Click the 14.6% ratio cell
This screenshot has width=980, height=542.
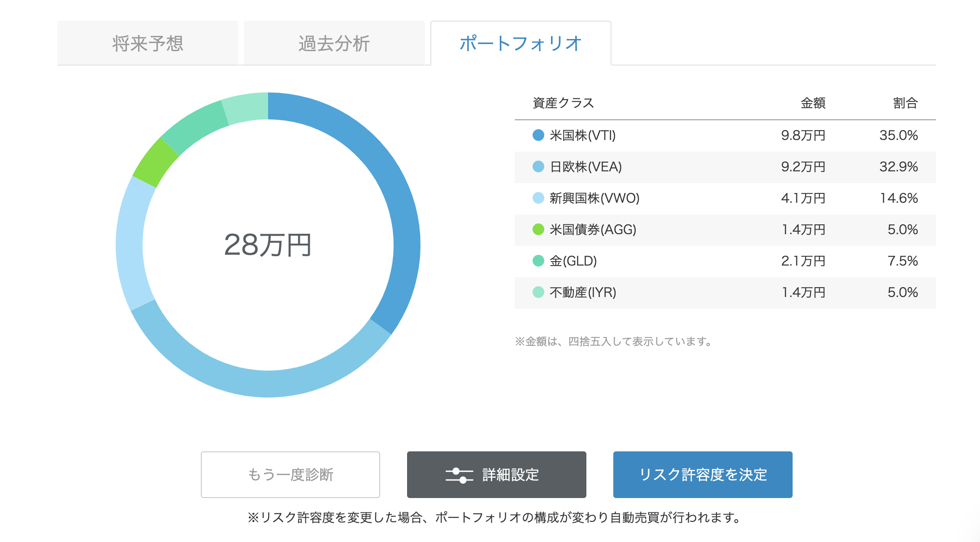click(899, 198)
